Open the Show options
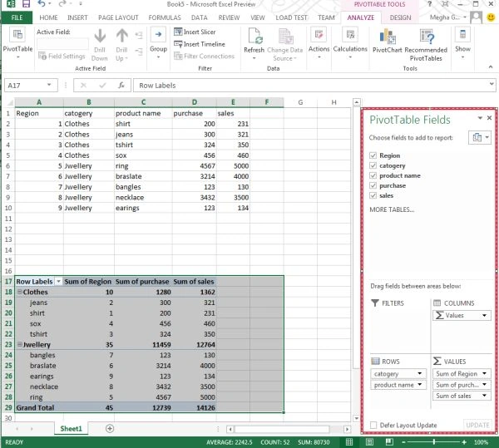 pyautogui.click(x=462, y=43)
